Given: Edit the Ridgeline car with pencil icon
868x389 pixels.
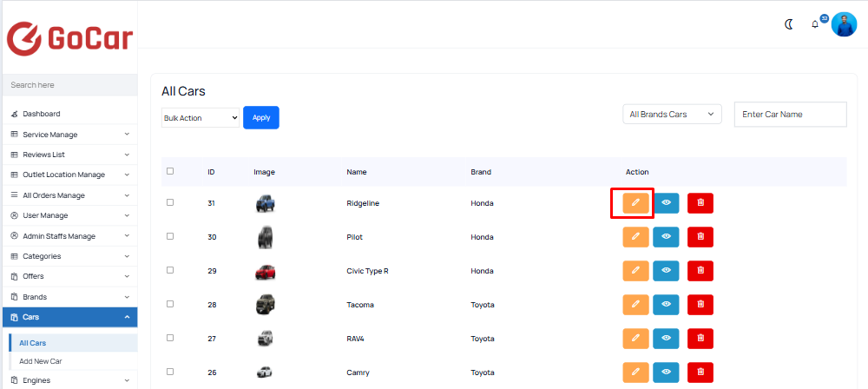Looking at the screenshot, I should coord(635,203).
